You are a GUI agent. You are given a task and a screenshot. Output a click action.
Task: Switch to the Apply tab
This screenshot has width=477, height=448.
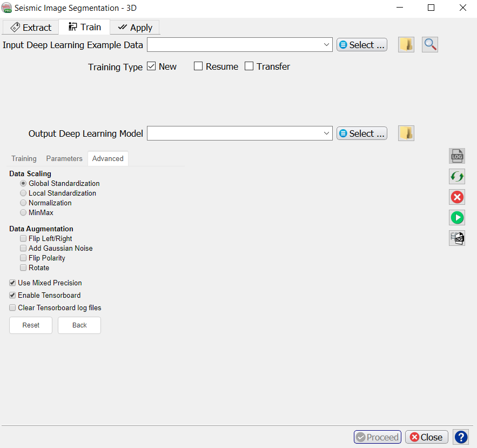[135, 28]
